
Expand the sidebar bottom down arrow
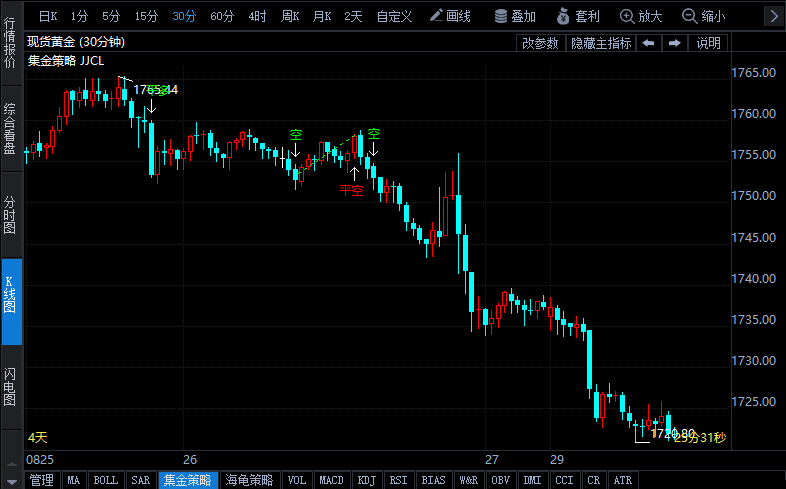tap(12, 482)
